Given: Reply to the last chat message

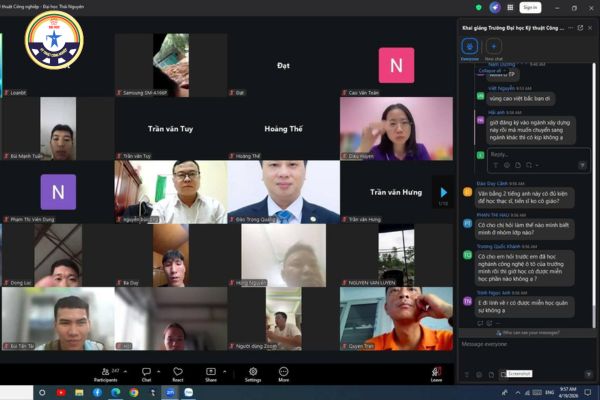Looking at the screenshot, I should tap(480, 323).
